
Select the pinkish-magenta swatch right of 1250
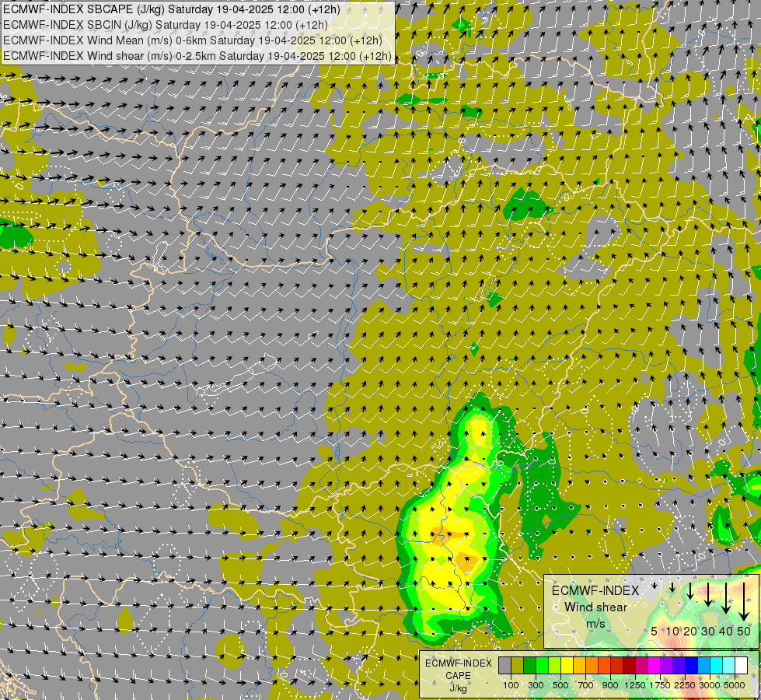coord(641,666)
